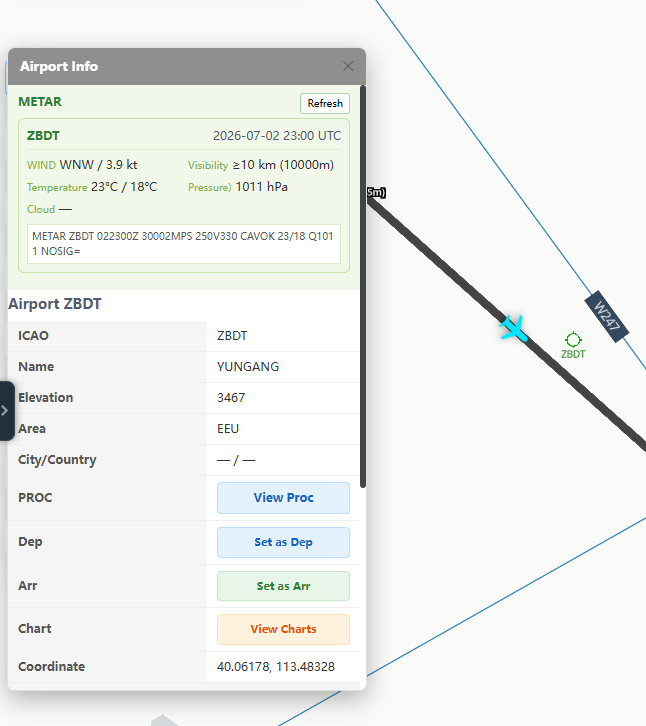Click the pressure reading 1011 hPa
Viewport: 646px width, 726px height.
(x=262, y=187)
